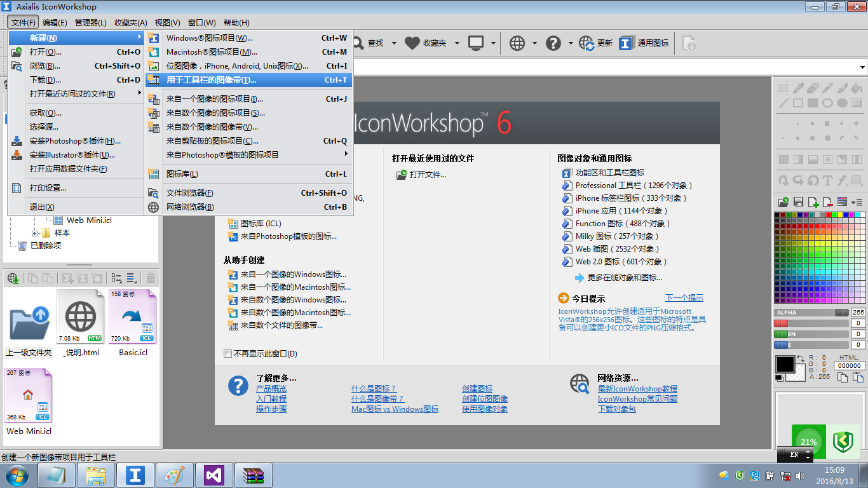
Task: Click the Search (查找) magnifier toolbar icon
Action: coord(359,43)
